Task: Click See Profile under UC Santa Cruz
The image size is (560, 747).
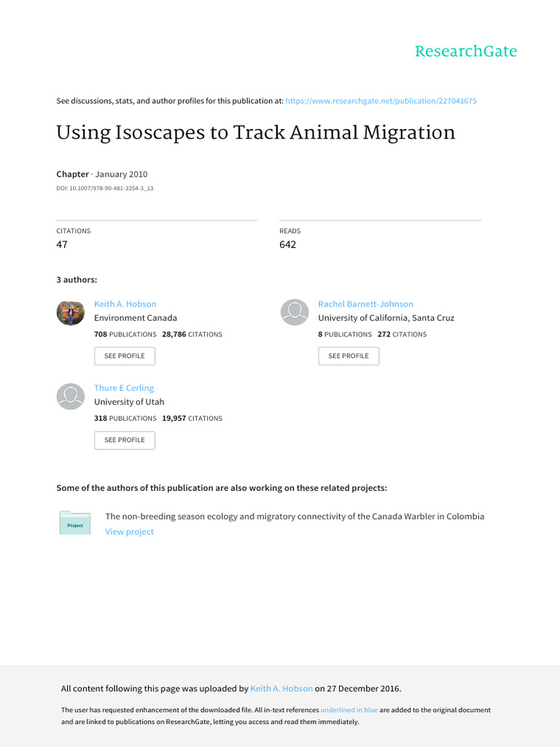Action: pos(349,356)
